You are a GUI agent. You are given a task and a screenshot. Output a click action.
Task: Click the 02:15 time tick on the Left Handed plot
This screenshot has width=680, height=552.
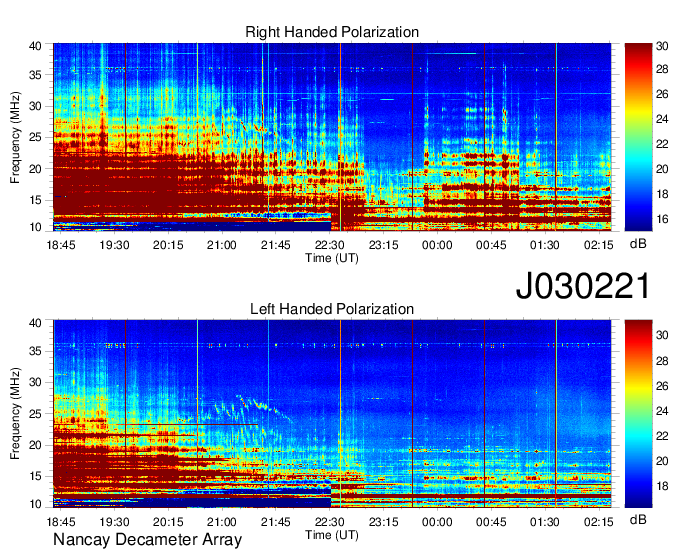tap(598, 522)
